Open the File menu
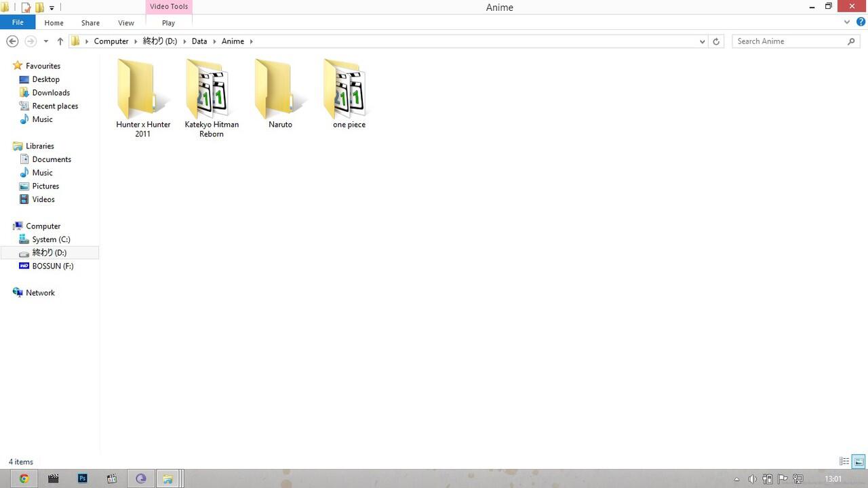This screenshot has height=488, width=868. [18, 22]
